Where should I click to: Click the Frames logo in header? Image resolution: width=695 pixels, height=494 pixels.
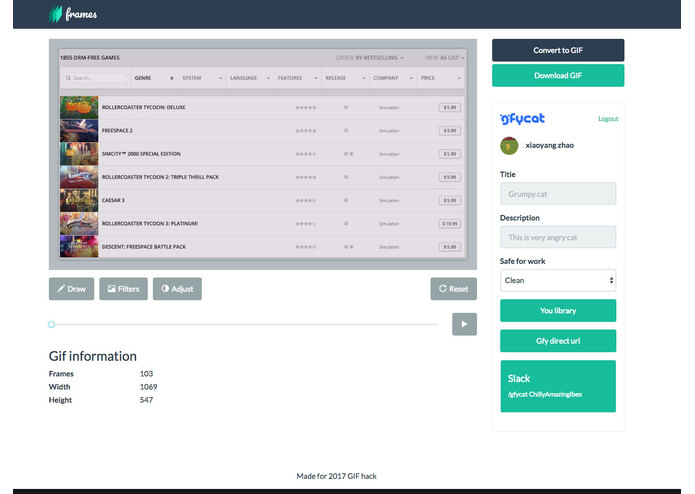(73, 14)
